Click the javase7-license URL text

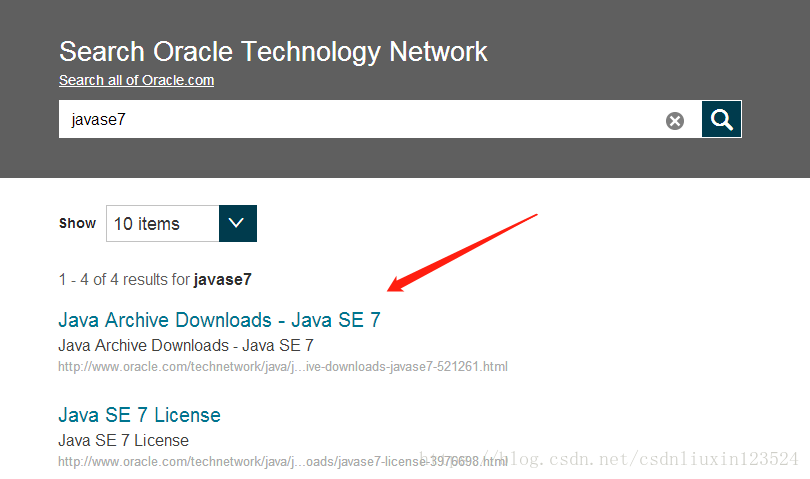[x=283, y=461]
